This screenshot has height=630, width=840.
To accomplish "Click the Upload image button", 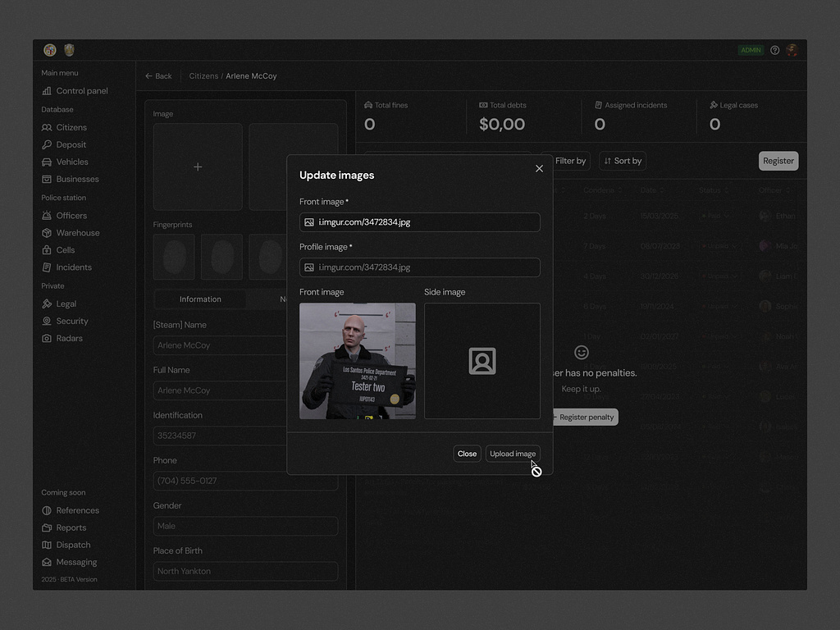I will [x=513, y=453].
